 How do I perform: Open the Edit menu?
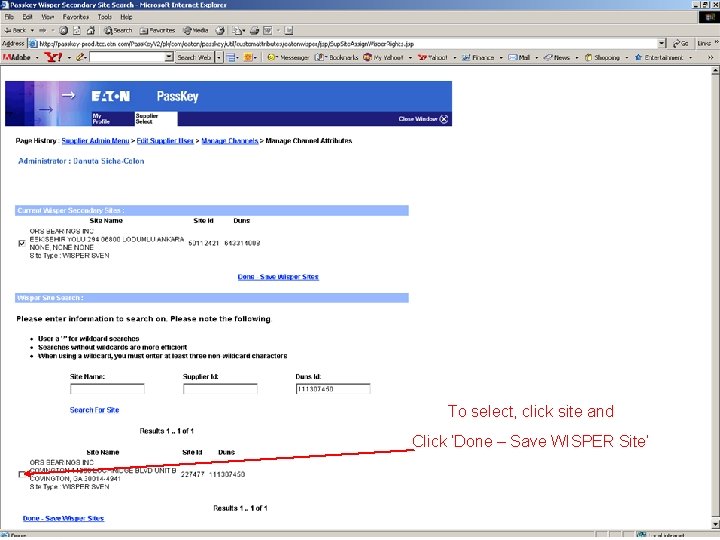28,17
